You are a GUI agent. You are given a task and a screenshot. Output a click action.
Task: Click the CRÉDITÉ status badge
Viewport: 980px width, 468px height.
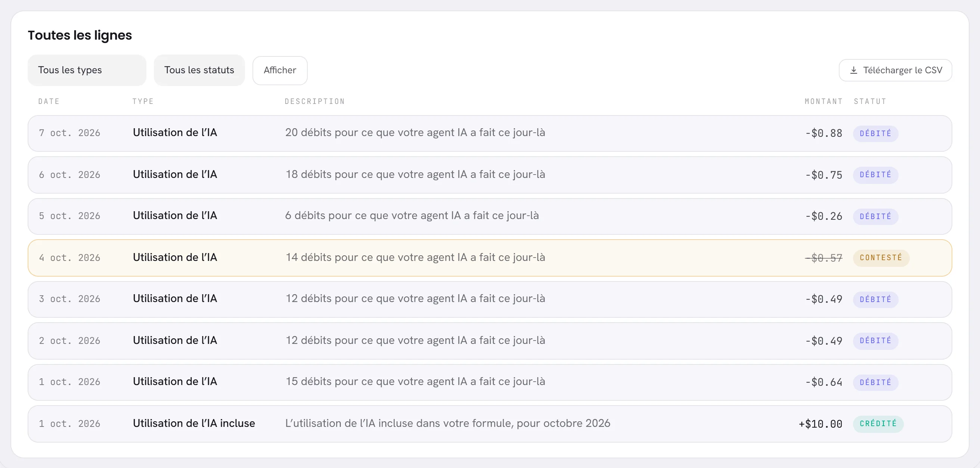878,424
